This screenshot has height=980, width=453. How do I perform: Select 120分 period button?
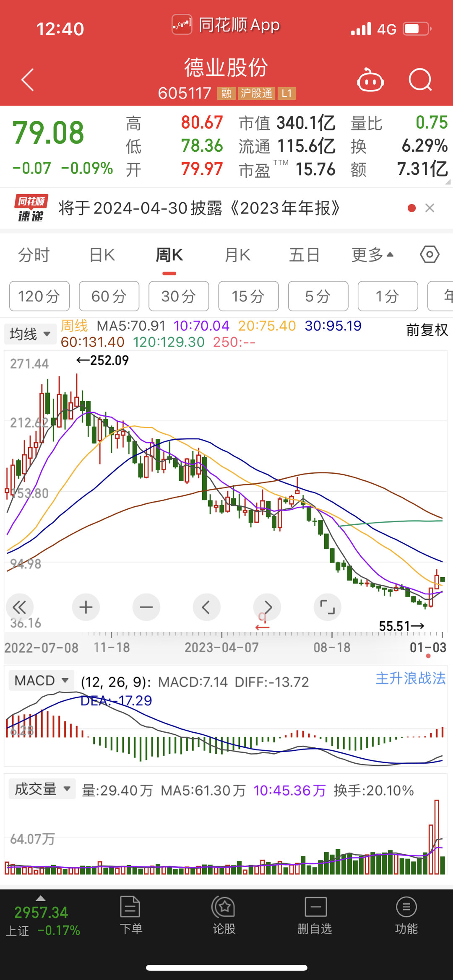tap(39, 296)
